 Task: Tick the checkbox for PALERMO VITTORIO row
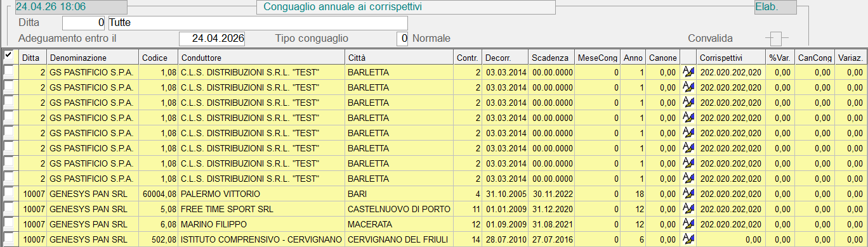coord(9,193)
